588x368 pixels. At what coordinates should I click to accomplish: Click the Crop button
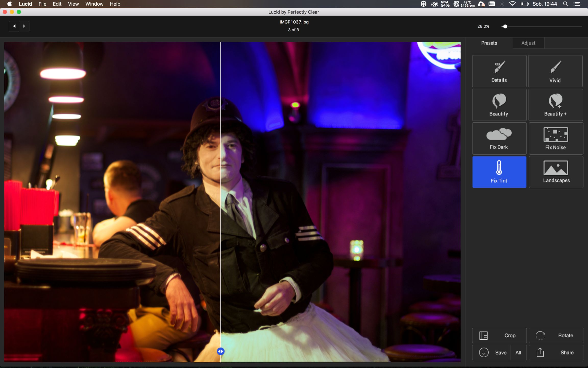(x=499, y=335)
